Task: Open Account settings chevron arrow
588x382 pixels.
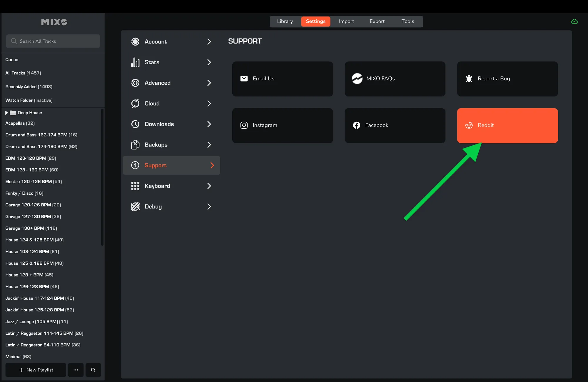Action: (x=209, y=42)
